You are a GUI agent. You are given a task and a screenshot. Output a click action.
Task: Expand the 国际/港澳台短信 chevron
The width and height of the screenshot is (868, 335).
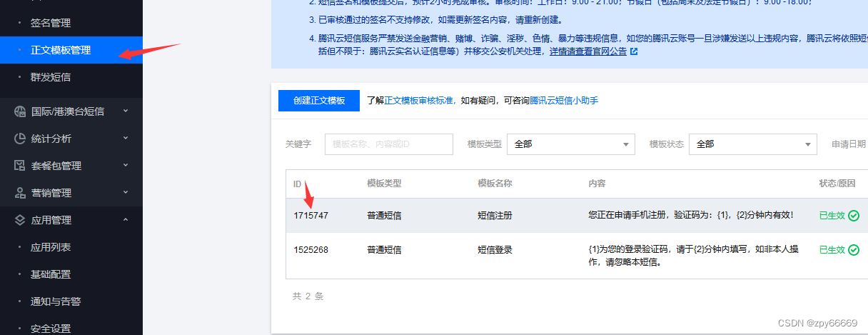126,111
